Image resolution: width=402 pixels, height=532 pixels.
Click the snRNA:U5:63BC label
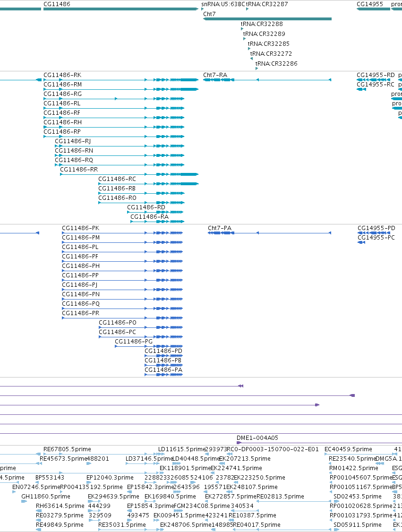point(223,4)
